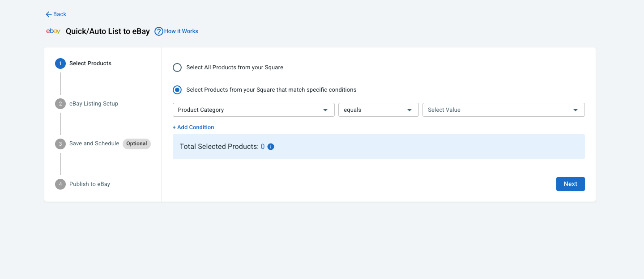
Task: Click the Optional badge
Action: click(x=137, y=144)
